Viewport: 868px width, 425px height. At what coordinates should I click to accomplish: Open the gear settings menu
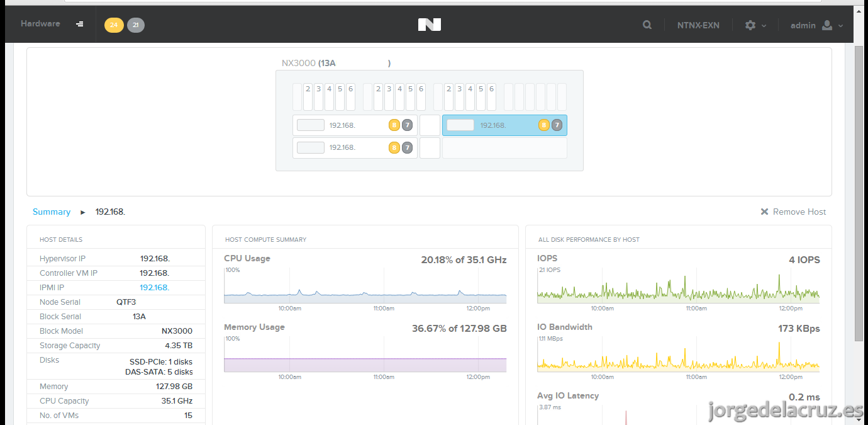755,25
